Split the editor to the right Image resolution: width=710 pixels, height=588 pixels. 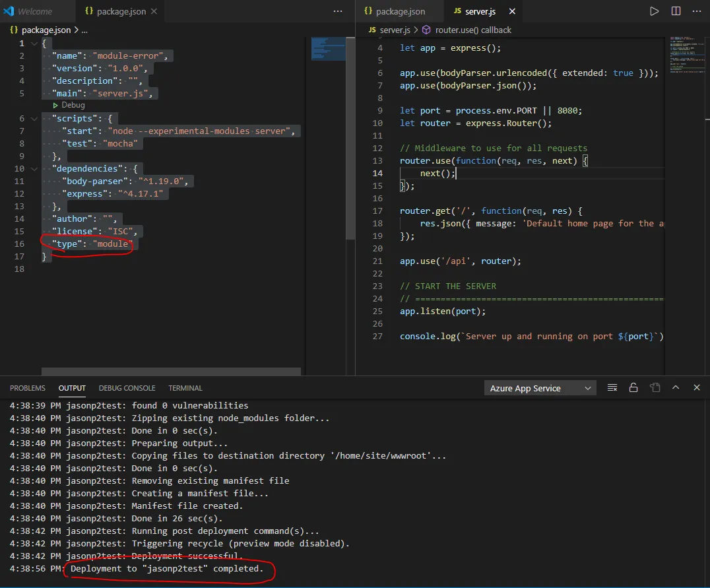[676, 11]
